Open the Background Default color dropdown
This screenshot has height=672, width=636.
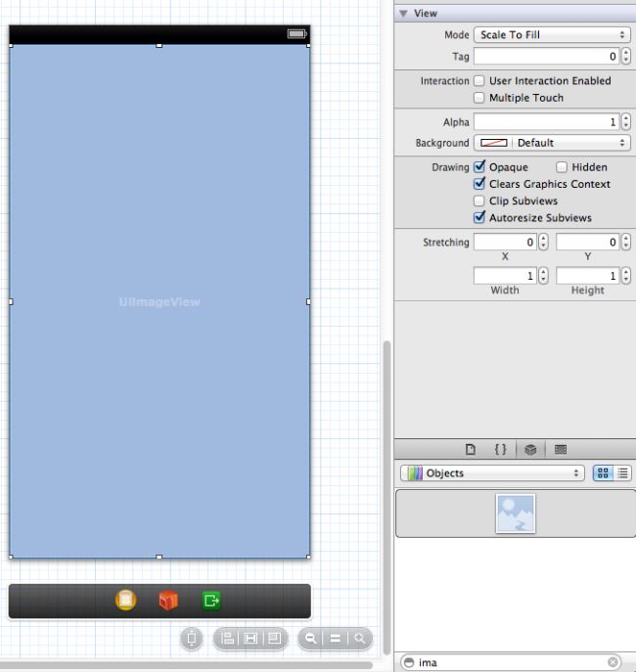coord(572,143)
